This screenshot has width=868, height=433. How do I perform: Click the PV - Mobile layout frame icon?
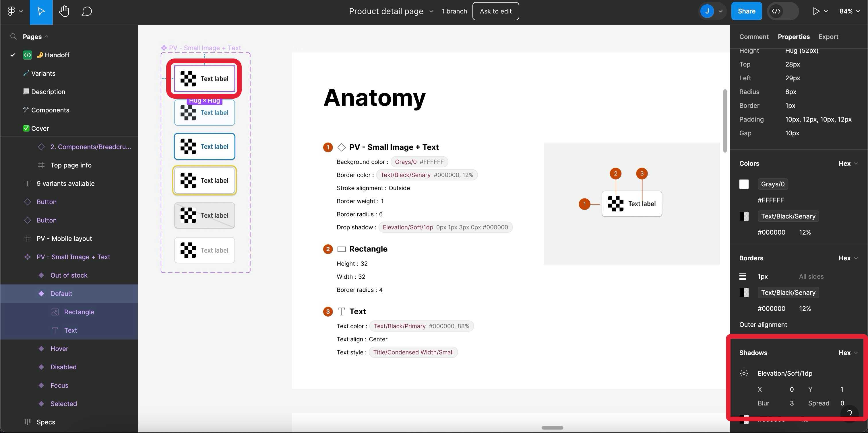point(28,238)
